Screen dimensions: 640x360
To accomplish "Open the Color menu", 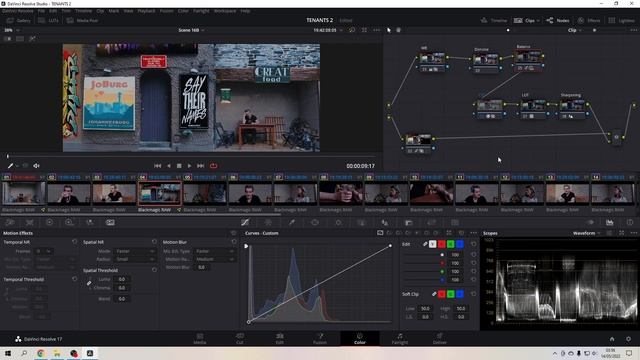I will coord(183,11).
